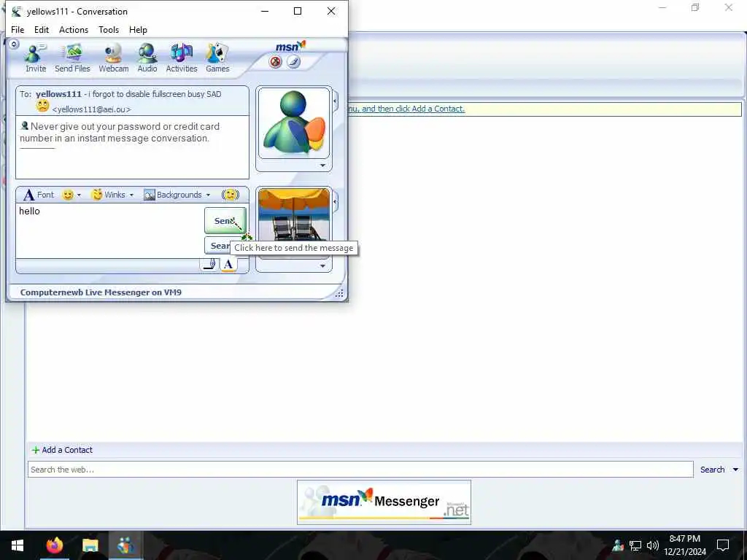Open Firefox from the taskbar

[55, 545]
